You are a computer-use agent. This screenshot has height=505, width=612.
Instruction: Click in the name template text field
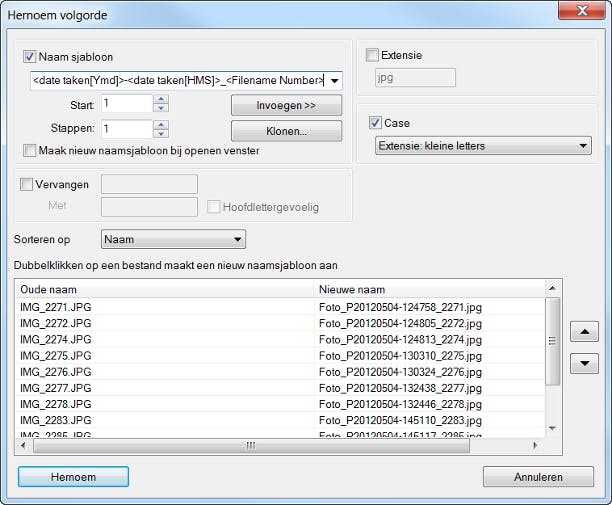click(179, 81)
